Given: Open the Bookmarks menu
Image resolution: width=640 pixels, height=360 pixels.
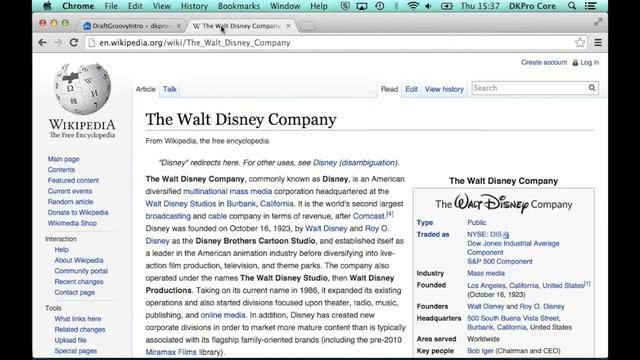Looking at the screenshot, I should pyautogui.click(x=239, y=6).
